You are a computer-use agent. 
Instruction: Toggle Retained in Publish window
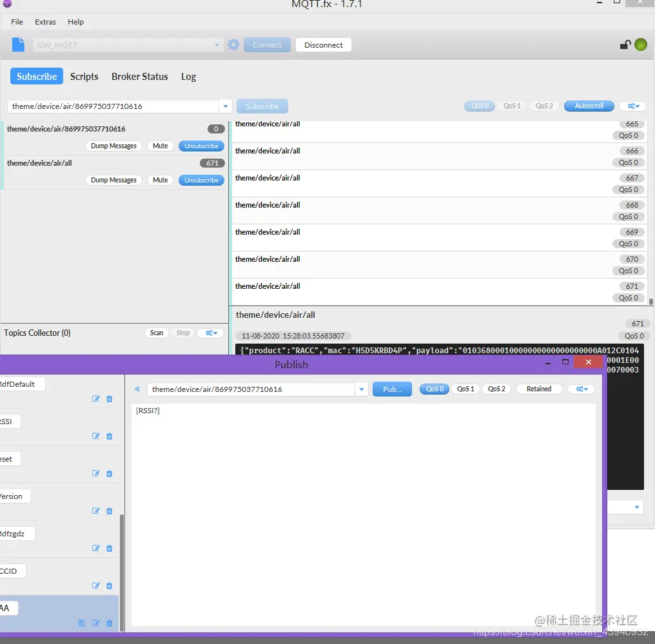[538, 389]
